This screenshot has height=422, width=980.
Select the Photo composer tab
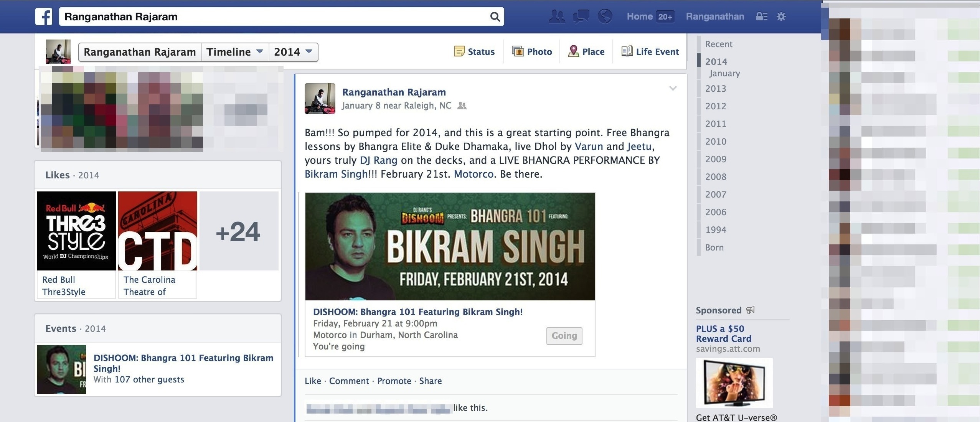coord(532,52)
